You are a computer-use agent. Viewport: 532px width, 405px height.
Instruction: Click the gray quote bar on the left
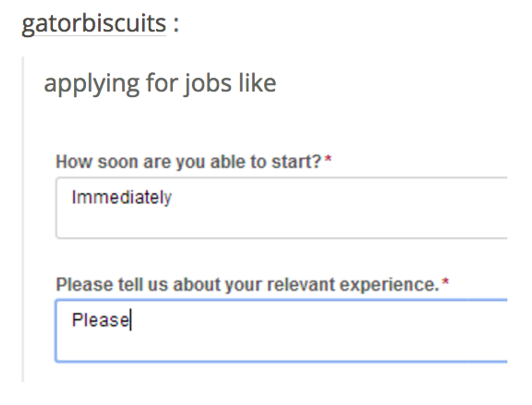pyautogui.click(x=23, y=217)
